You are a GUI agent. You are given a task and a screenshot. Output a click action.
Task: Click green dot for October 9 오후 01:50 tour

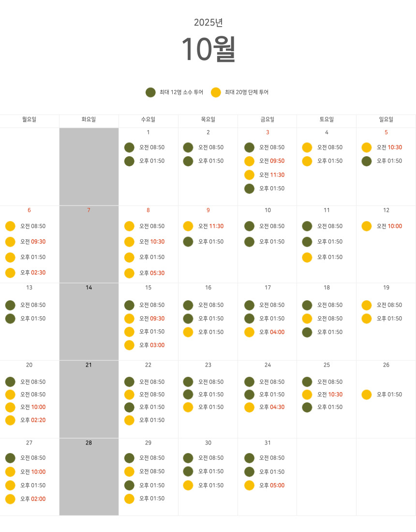pos(188,241)
